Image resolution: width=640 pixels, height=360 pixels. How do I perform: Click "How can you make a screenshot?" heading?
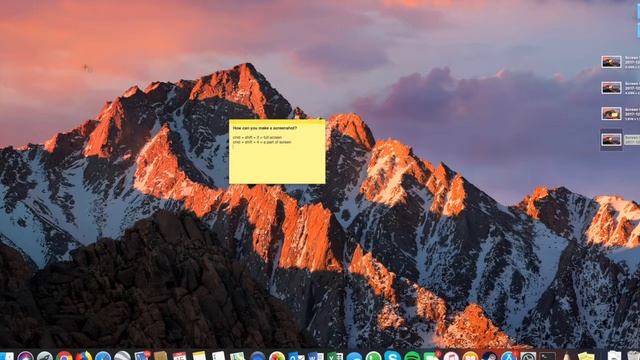265,128
